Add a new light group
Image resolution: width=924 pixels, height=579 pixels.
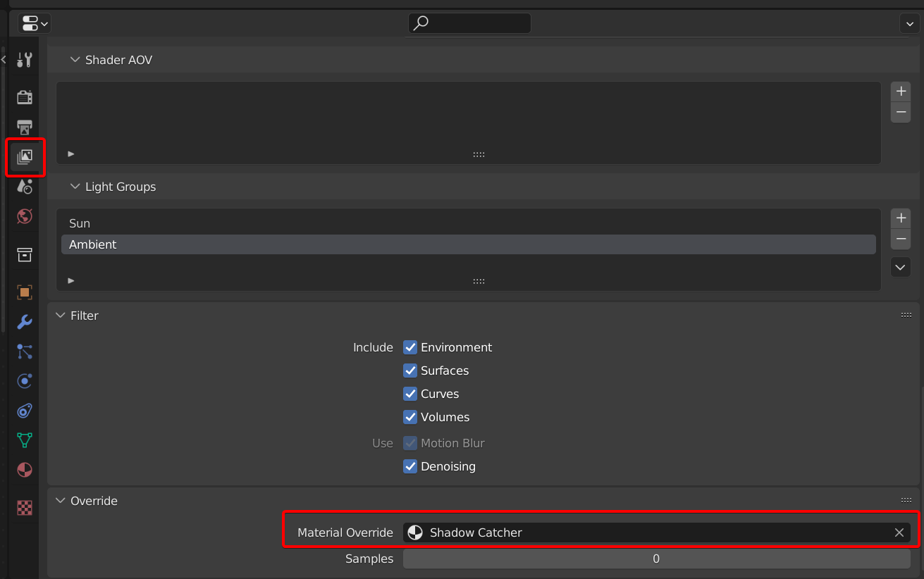tap(900, 218)
